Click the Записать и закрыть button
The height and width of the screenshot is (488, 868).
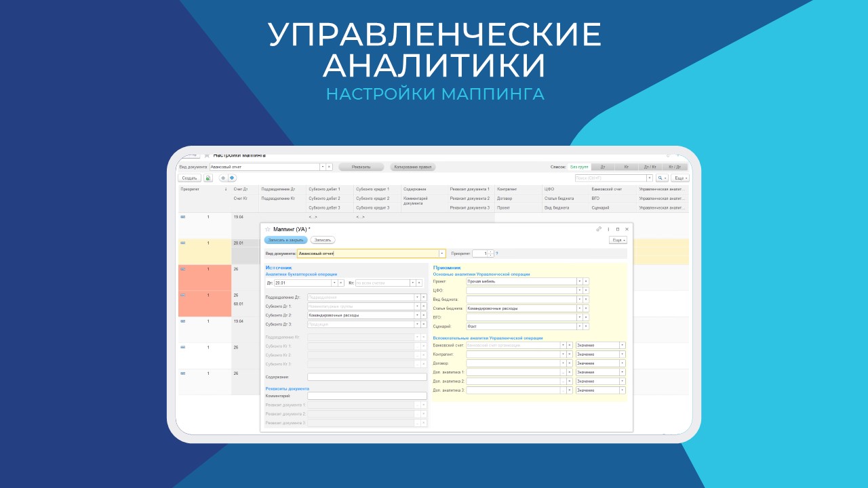(285, 240)
